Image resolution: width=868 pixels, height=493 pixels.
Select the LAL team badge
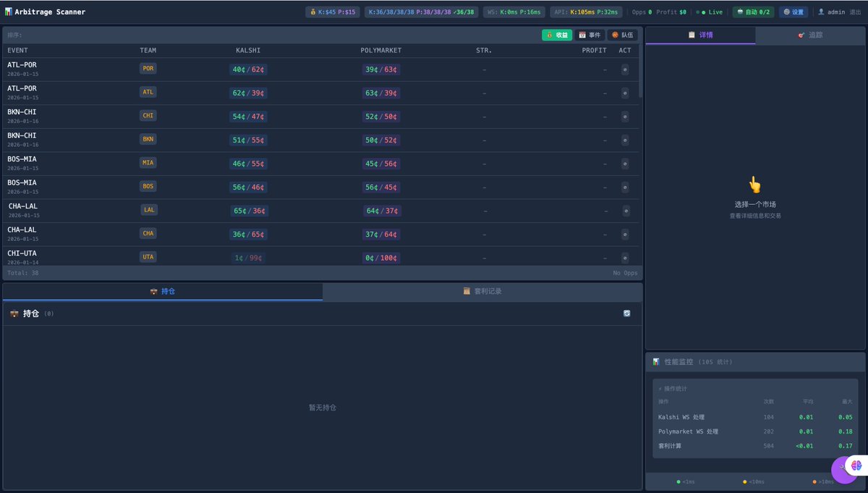[149, 210]
